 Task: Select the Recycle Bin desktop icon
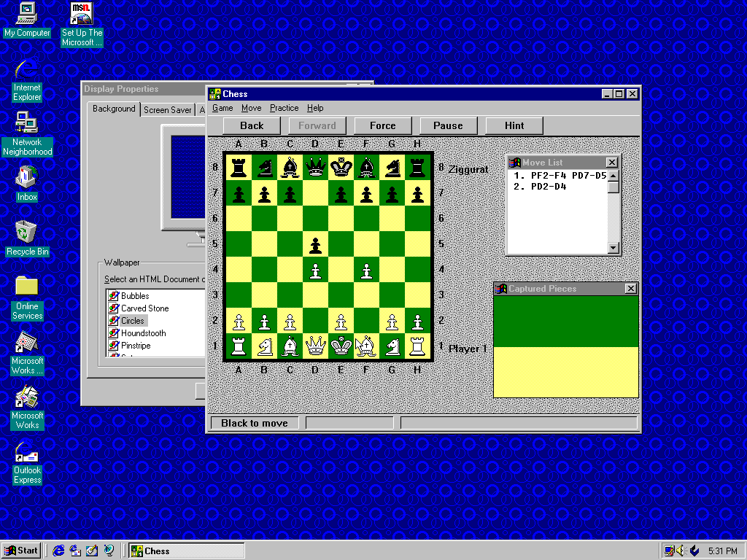pyautogui.click(x=27, y=238)
